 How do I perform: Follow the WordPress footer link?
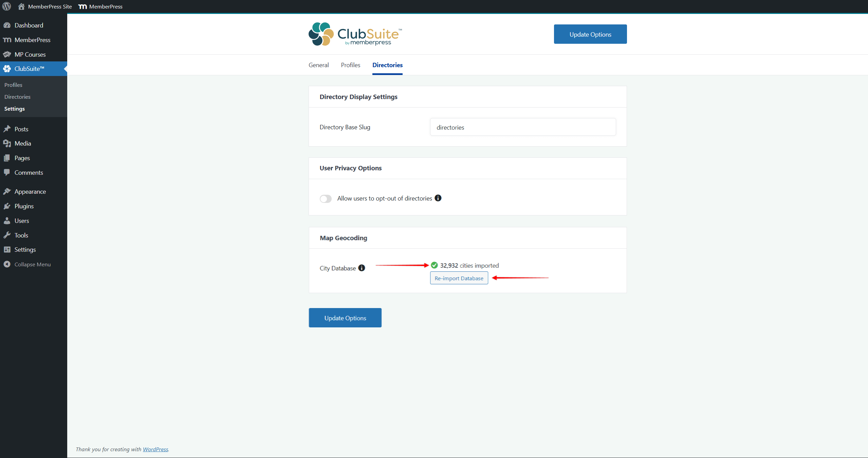click(155, 449)
